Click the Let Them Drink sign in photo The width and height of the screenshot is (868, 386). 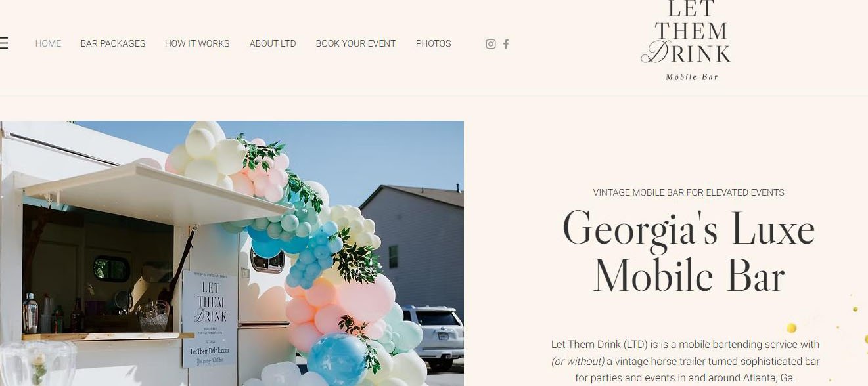point(210,318)
